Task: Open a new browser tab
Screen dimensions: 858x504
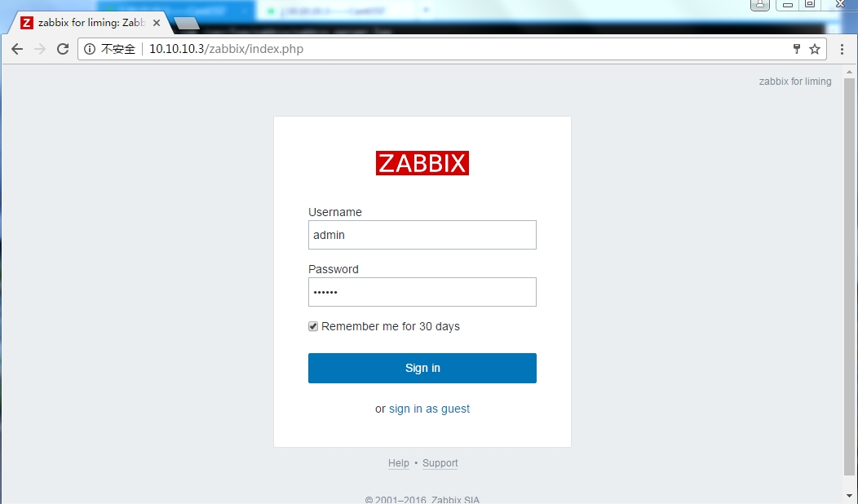Action: [187, 23]
